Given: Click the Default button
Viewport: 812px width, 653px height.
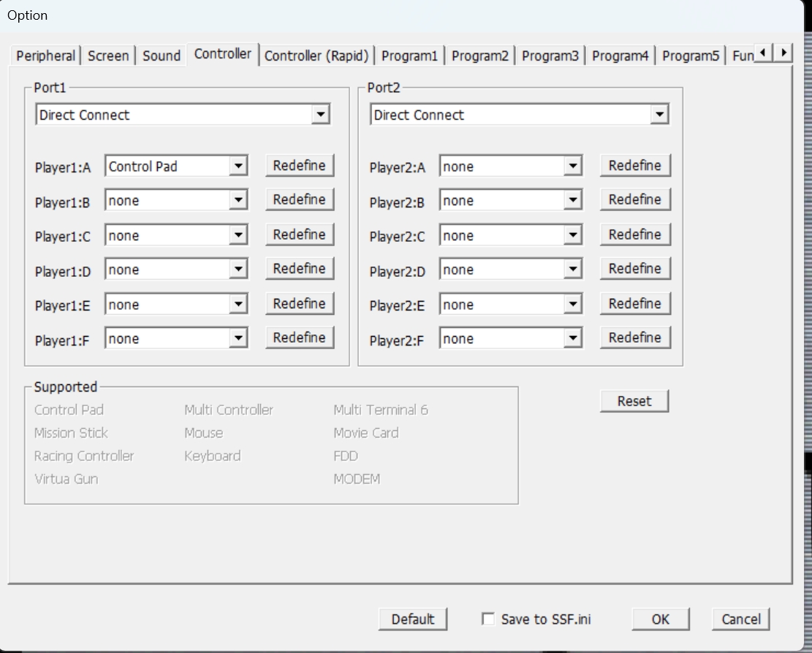Looking at the screenshot, I should tap(413, 619).
